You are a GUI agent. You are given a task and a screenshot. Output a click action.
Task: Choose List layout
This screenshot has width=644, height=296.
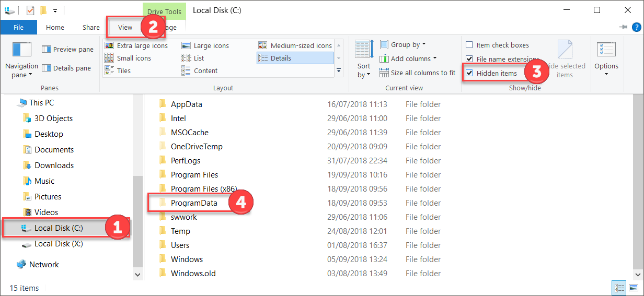pos(193,58)
